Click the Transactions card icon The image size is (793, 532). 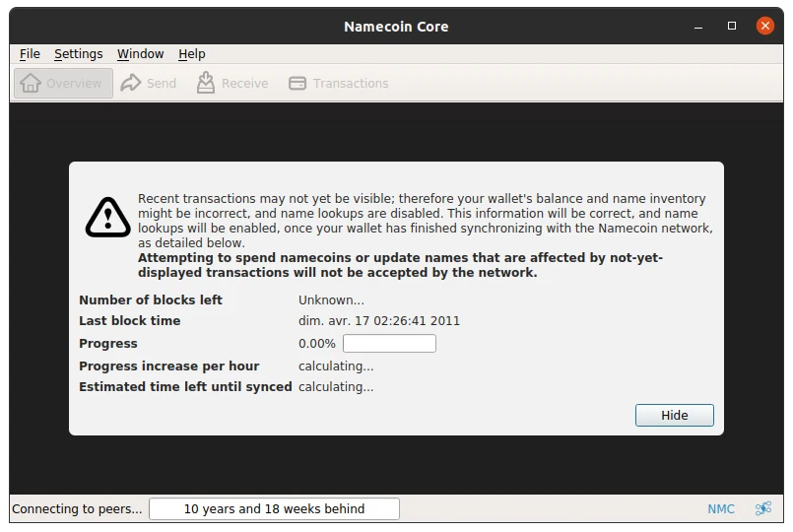297,83
